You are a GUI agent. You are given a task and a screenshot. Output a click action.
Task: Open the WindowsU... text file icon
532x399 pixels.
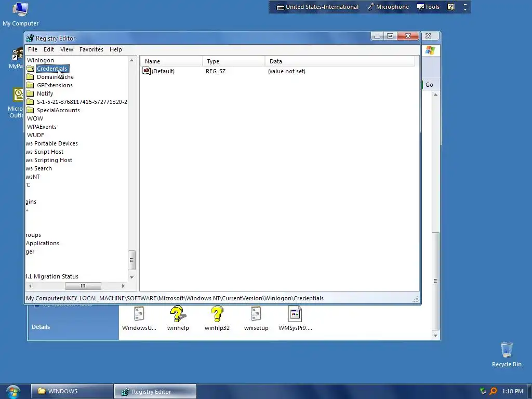tap(139, 314)
